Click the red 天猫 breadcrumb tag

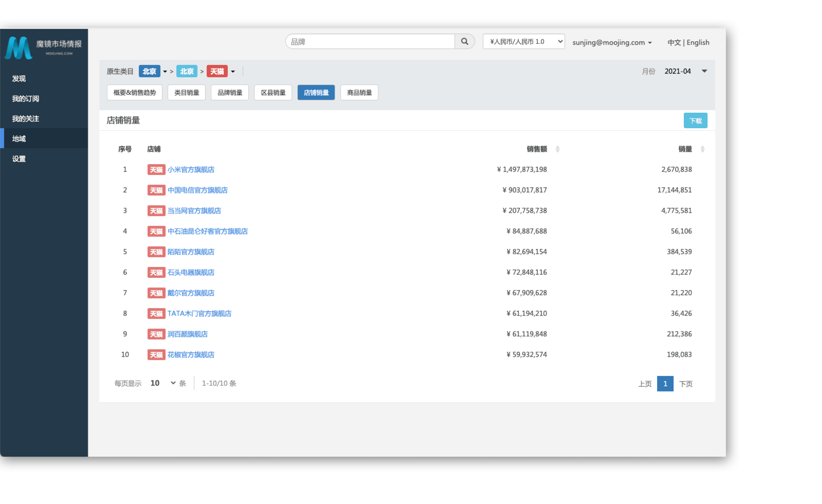click(217, 71)
